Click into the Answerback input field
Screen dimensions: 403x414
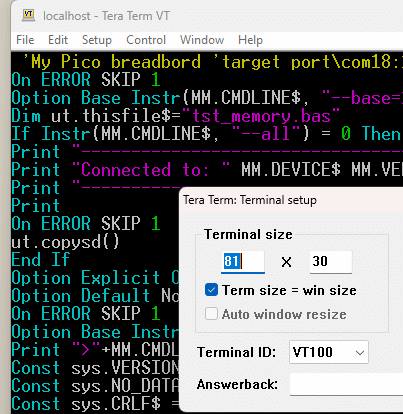[x=346, y=384]
